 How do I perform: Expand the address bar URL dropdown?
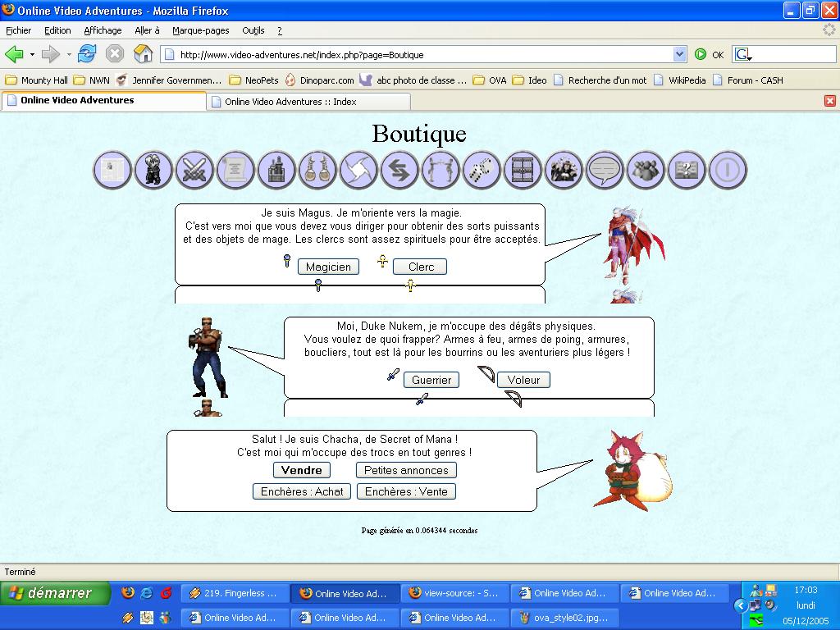coord(679,54)
